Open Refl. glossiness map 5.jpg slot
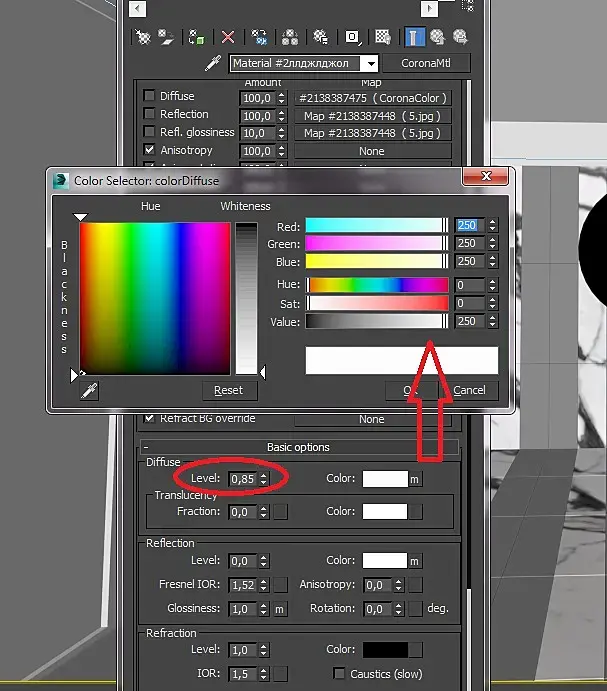Viewport: 607px width, 691px height. [x=373, y=133]
